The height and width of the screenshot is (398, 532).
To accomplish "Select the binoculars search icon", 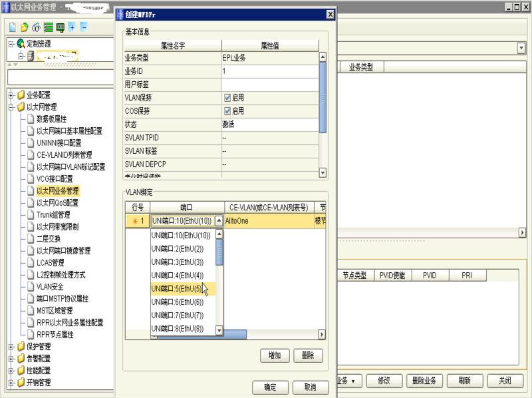I will click(36, 28).
